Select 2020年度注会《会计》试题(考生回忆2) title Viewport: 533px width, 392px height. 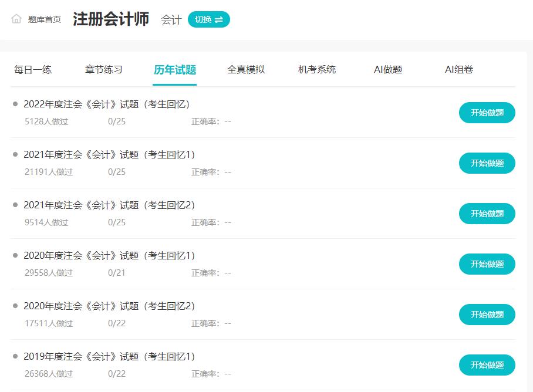(x=109, y=306)
